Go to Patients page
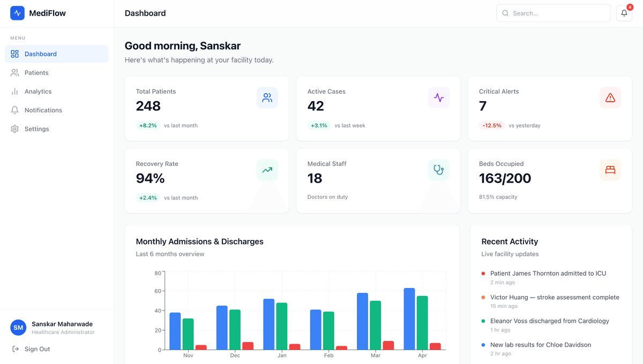643x364 pixels. pyautogui.click(x=56, y=73)
